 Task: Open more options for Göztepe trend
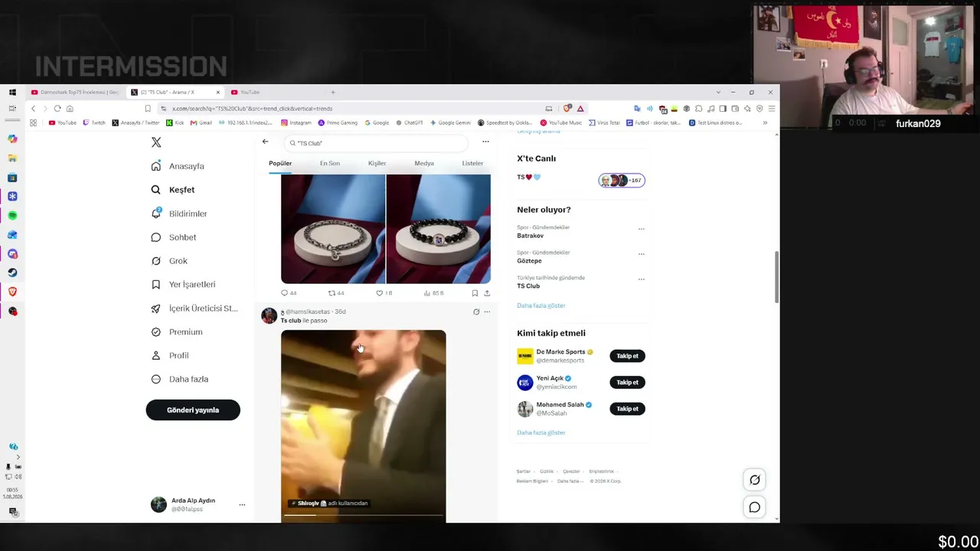(642, 254)
